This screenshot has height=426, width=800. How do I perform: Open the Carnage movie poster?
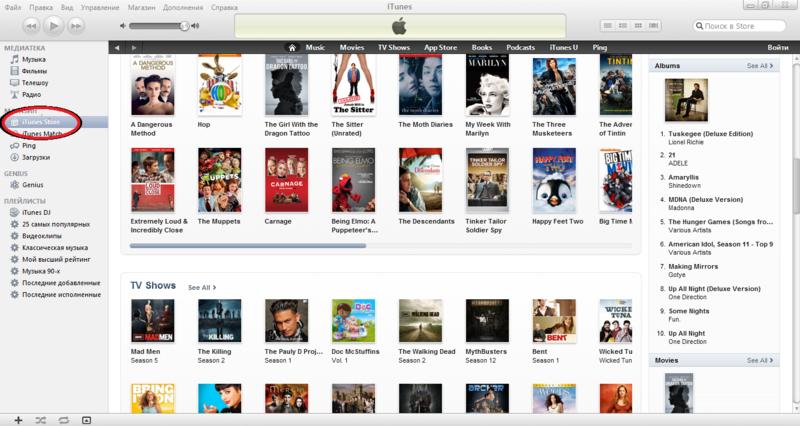(286, 180)
